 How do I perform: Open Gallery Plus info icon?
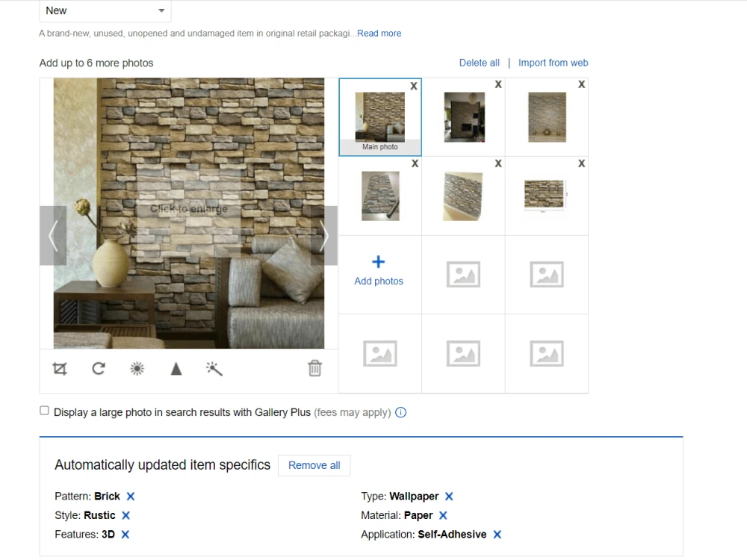(401, 412)
